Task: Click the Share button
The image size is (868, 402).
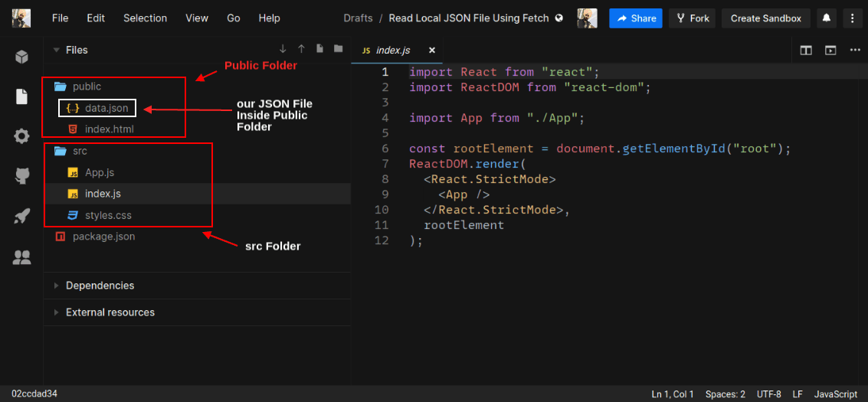Action: pos(636,18)
